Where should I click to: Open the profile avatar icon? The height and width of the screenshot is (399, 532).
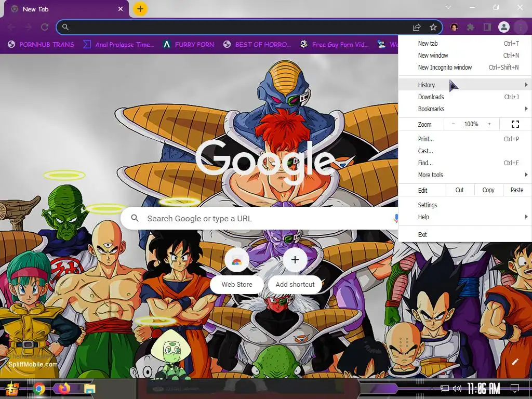point(504,27)
